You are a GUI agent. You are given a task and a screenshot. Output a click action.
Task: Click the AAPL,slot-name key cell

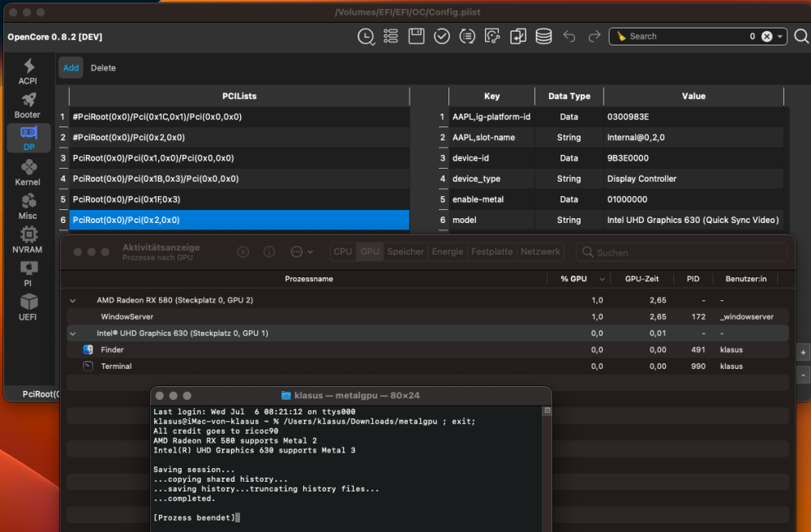pyautogui.click(x=491, y=138)
